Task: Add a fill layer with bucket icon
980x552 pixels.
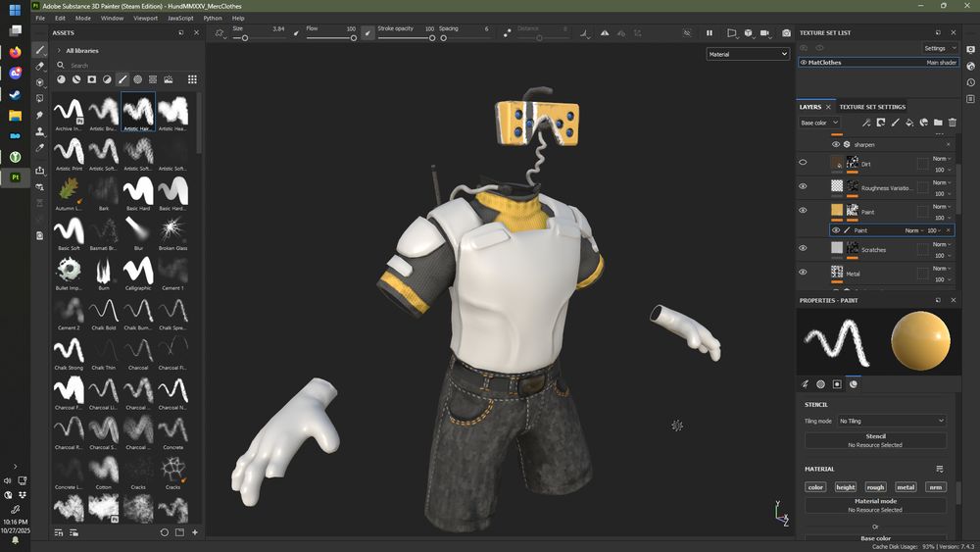Action: point(909,123)
